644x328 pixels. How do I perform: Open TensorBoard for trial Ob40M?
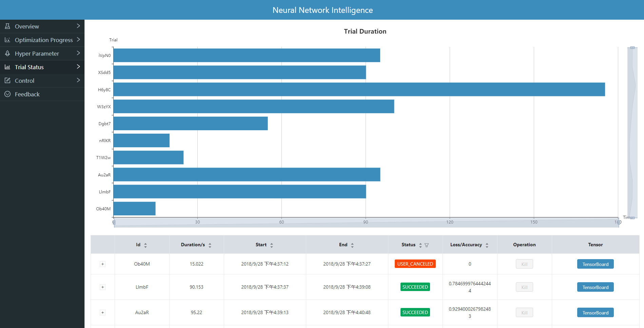coord(595,264)
